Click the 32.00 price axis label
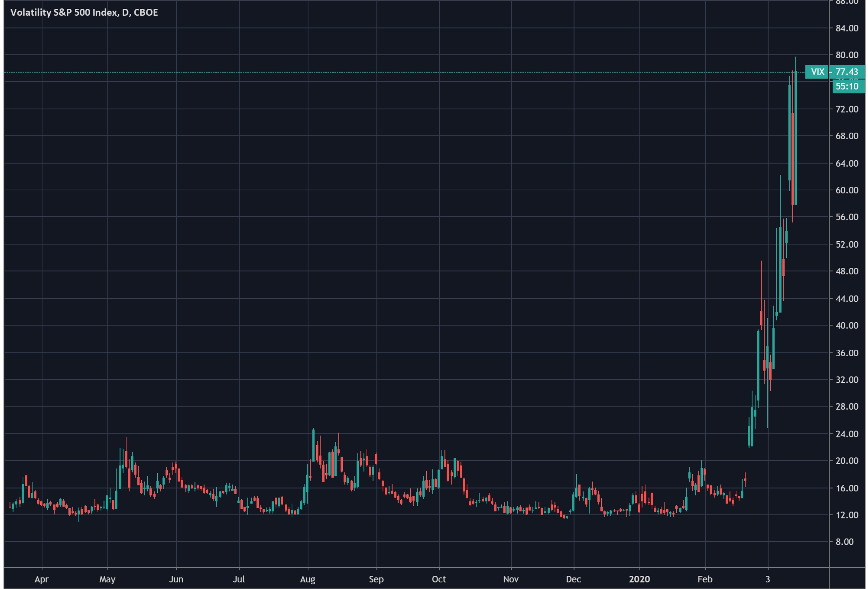Viewport: 868px width, 589px height. coord(847,380)
